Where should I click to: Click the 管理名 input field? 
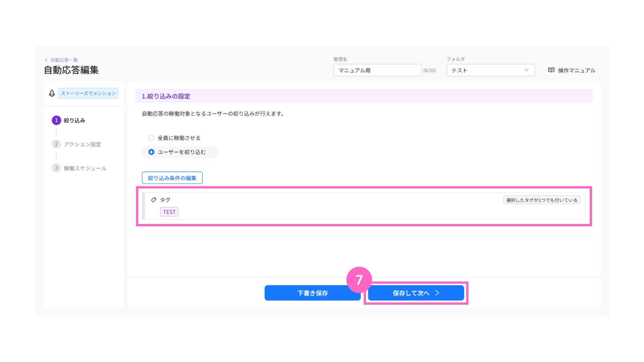click(x=377, y=70)
